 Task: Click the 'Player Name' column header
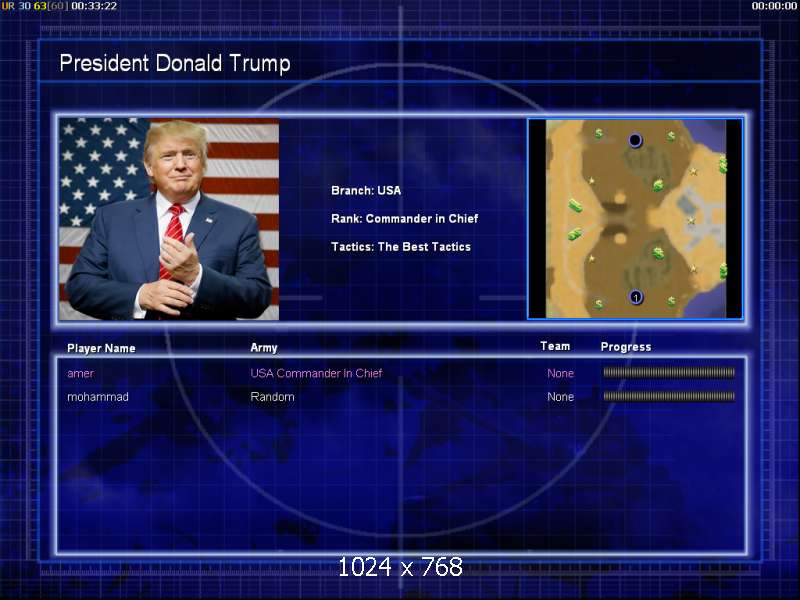[101, 348]
